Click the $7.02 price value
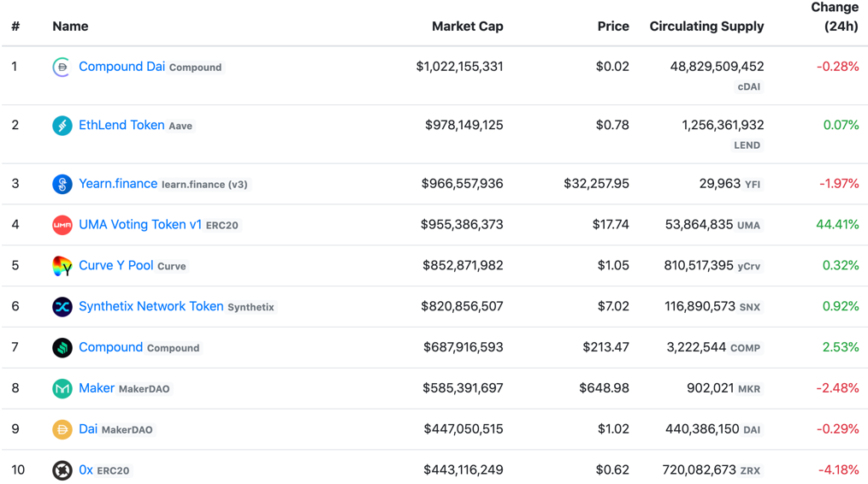868x484 pixels. (613, 307)
